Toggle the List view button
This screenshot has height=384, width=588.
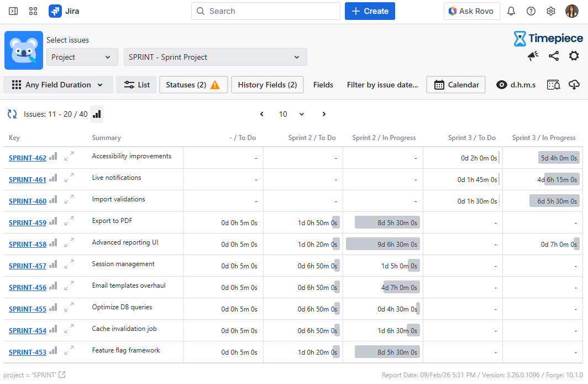click(x=136, y=85)
